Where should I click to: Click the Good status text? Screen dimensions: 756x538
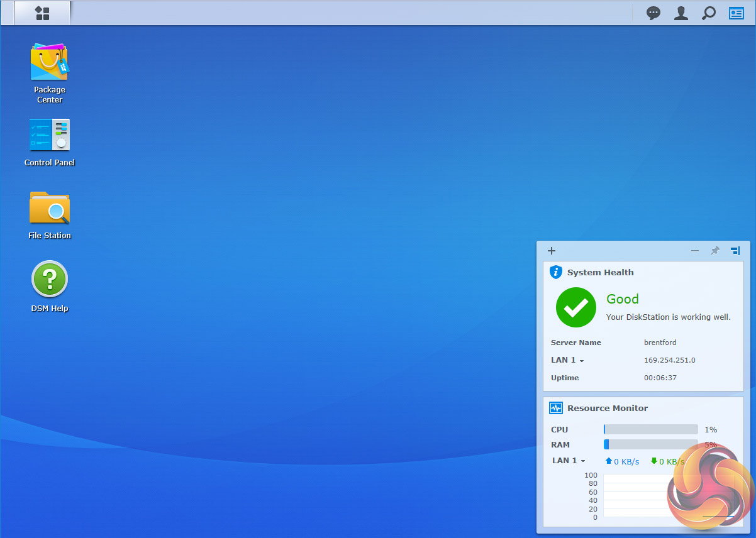click(623, 299)
